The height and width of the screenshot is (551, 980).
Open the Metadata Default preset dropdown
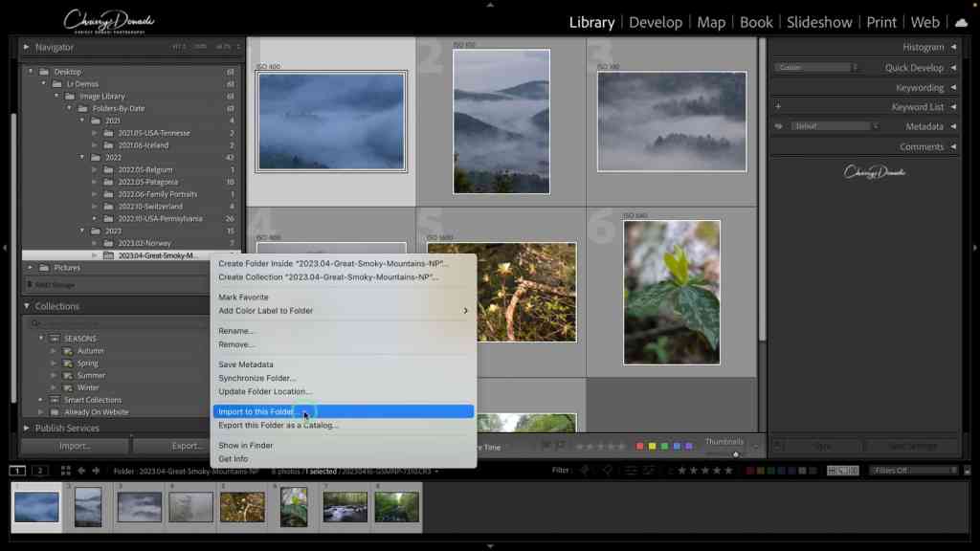(x=835, y=126)
